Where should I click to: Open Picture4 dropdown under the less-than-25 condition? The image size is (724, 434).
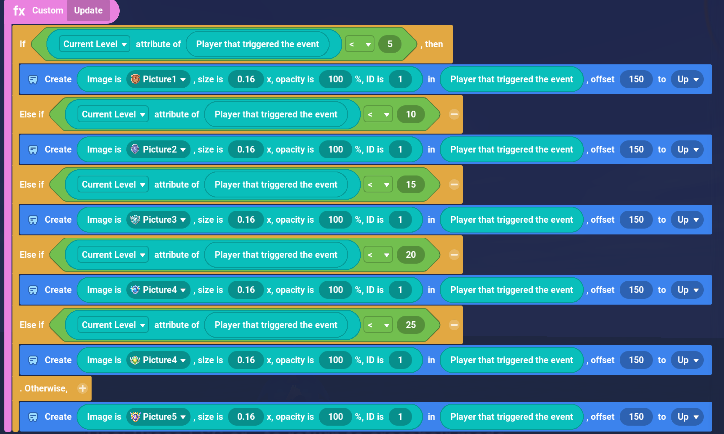tap(158, 360)
